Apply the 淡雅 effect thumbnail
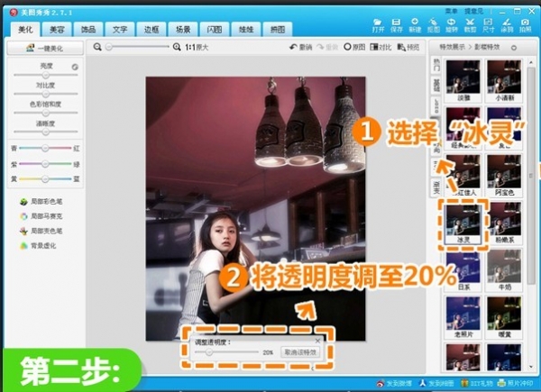The width and height of the screenshot is (541, 392). (x=463, y=80)
